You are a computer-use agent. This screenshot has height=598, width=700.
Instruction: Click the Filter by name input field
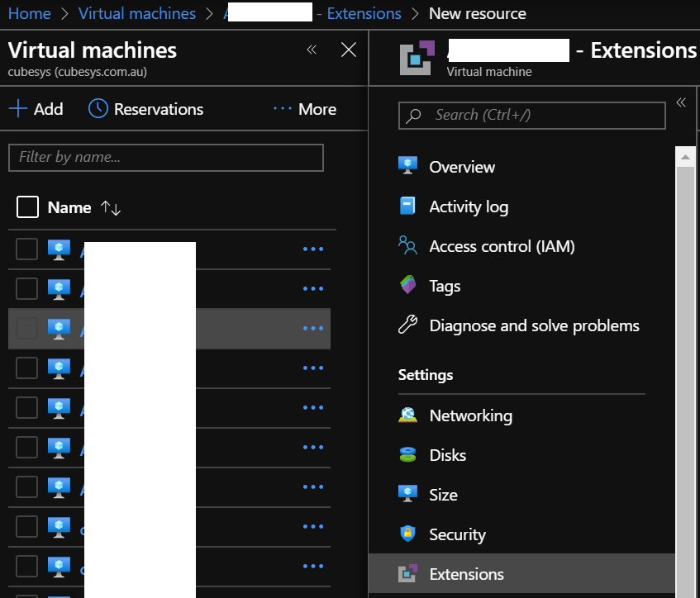(165, 157)
